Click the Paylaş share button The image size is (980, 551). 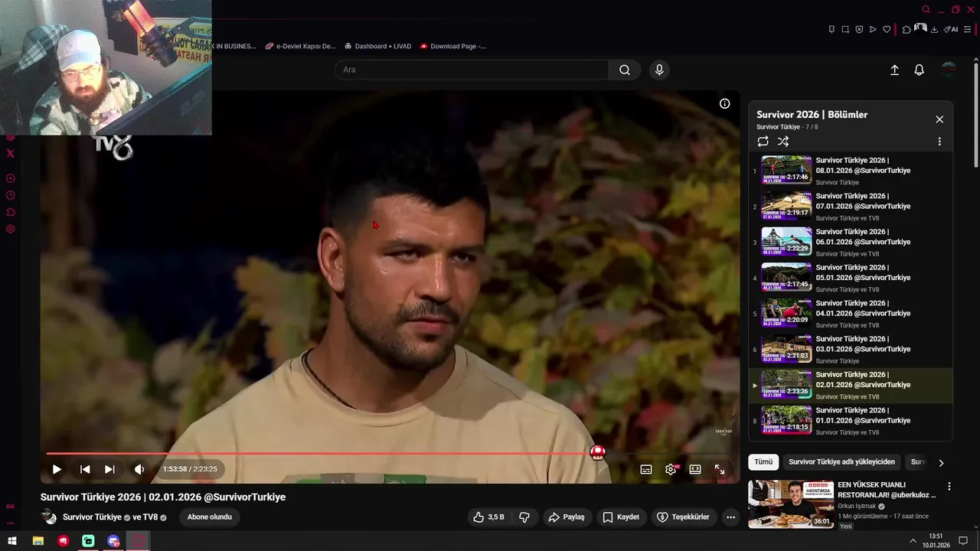click(567, 517)
